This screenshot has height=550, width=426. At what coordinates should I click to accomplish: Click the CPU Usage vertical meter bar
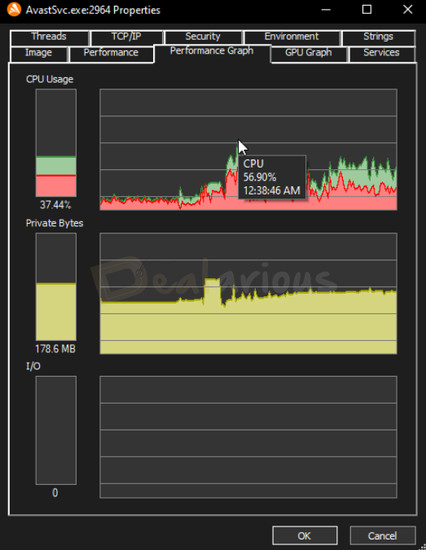[x=56, y=143]
